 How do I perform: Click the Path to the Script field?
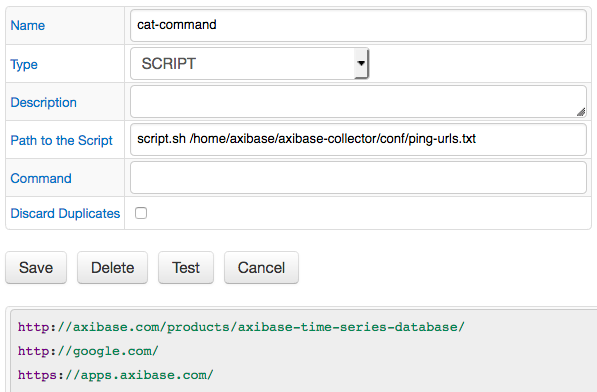click(358, 139)
